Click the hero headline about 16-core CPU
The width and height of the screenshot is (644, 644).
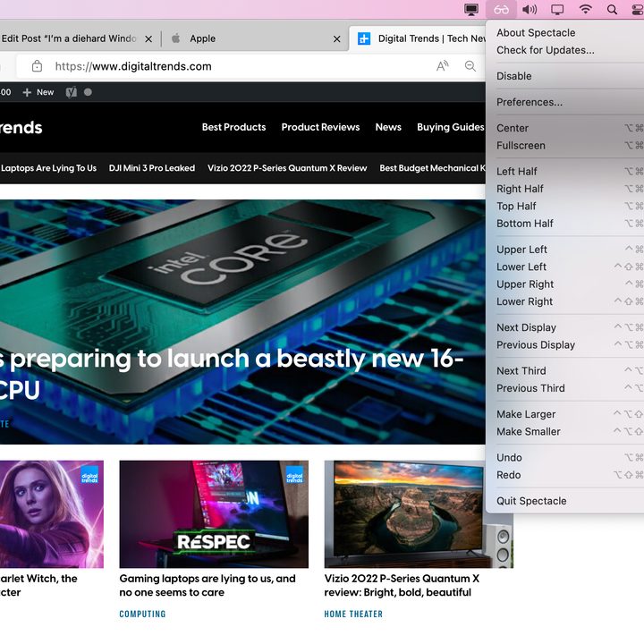coord(232,374)
